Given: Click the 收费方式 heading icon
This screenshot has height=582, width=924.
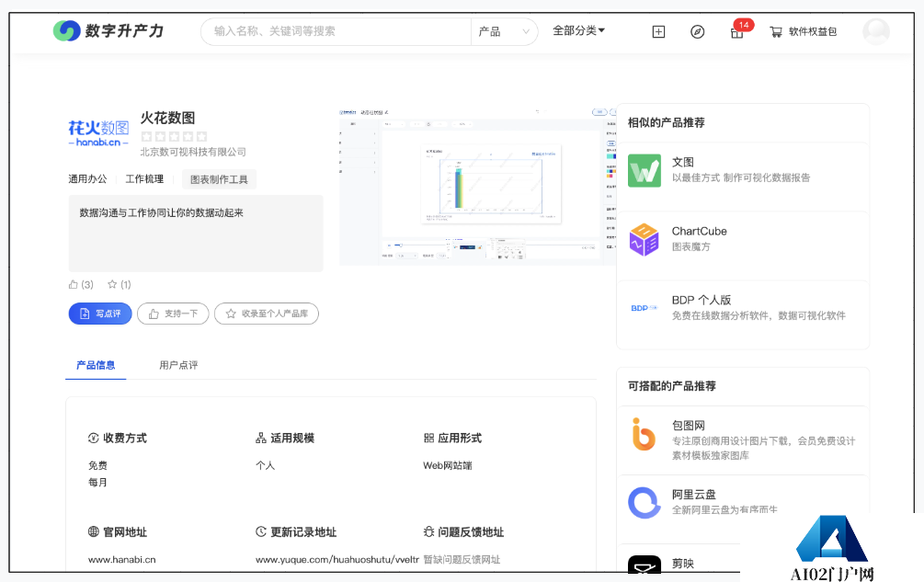Looking at the screenshot, I should click(x=93, y=438).
